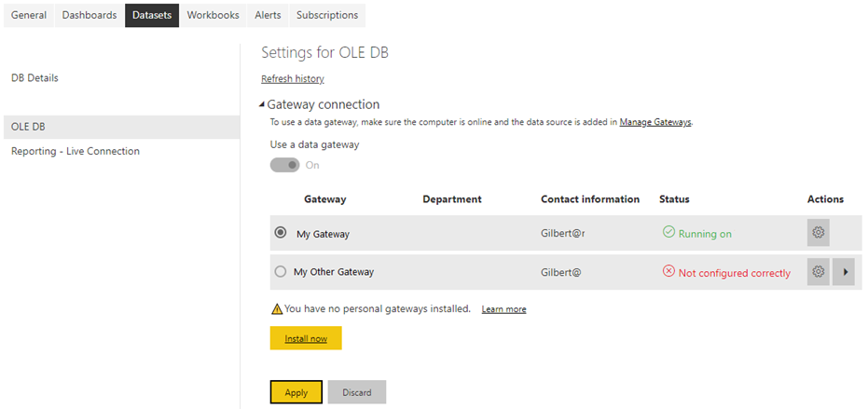
Task: Open the Refresh history link
Action: tap(293, 78)
